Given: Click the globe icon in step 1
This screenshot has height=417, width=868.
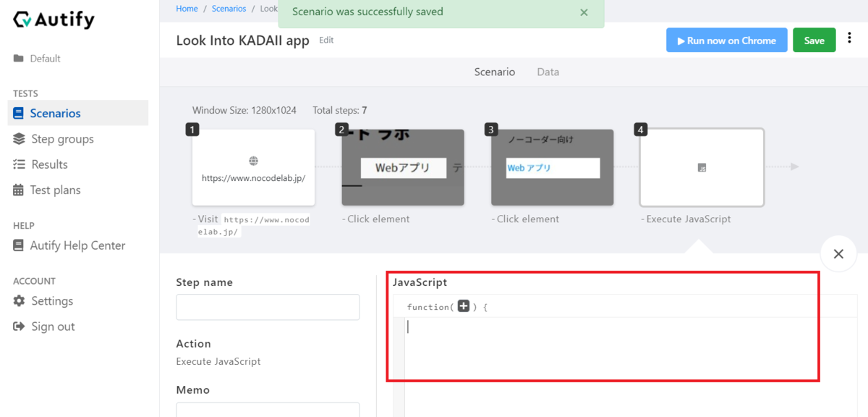Looking at the screenshot, I should click(x=253, y=161).
